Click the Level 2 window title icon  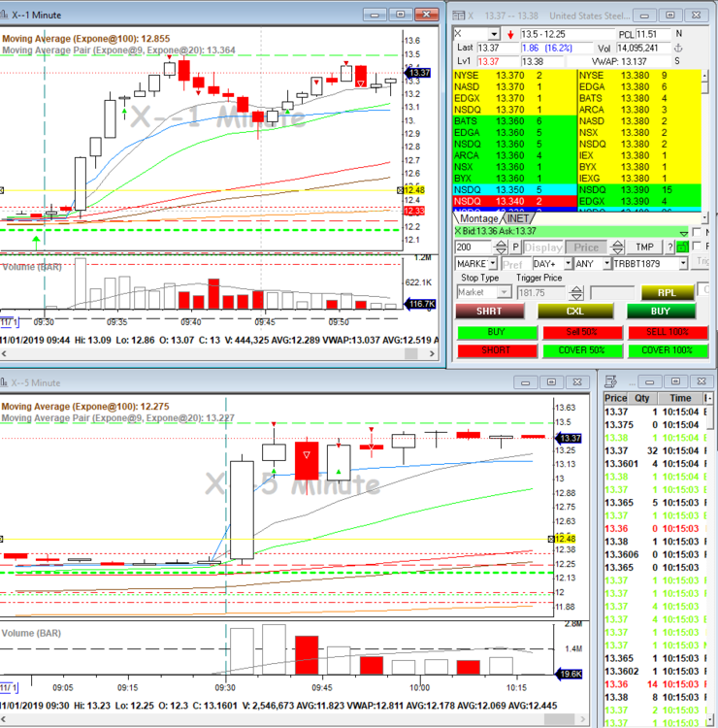457,16
